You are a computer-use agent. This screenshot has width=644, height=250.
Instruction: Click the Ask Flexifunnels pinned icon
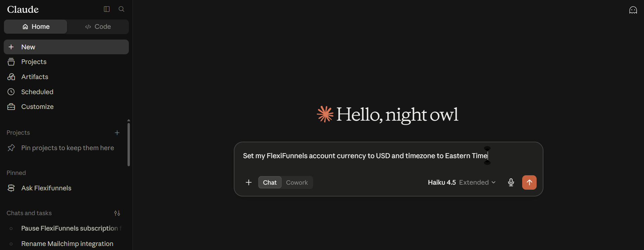tap(11, 188)
